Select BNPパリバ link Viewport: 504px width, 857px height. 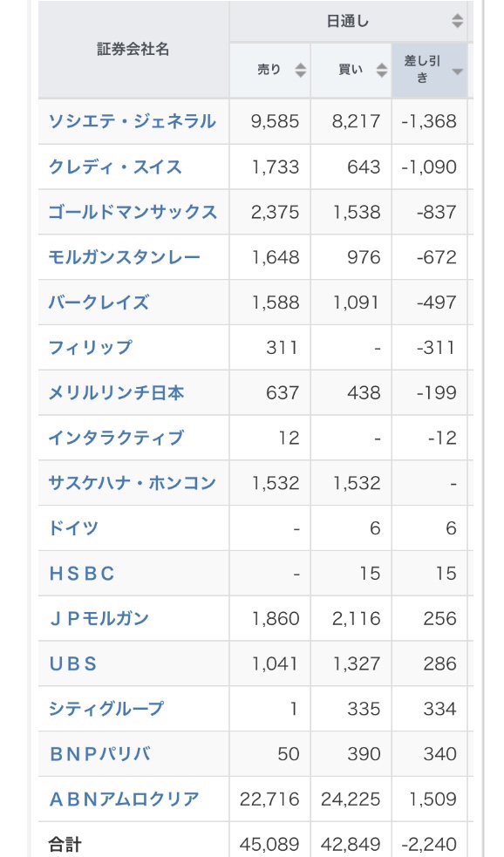tap(99, 754)
